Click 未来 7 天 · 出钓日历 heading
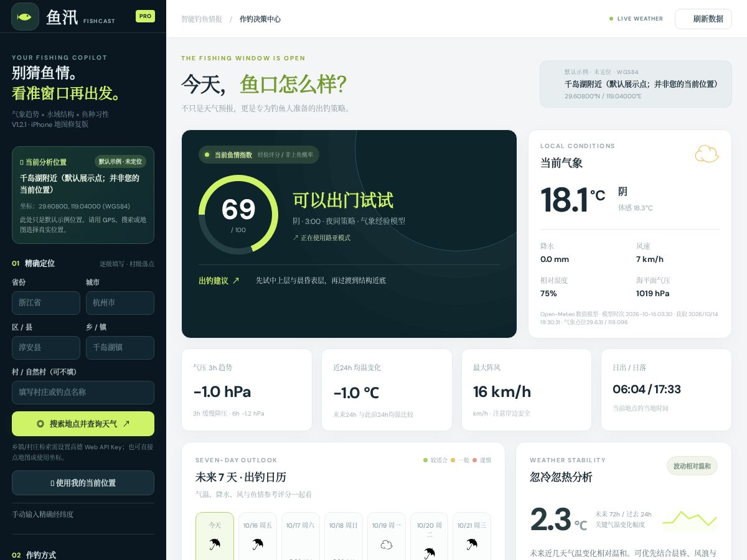The height and width of the screenshot is (560, 747). tap(241, 477)
